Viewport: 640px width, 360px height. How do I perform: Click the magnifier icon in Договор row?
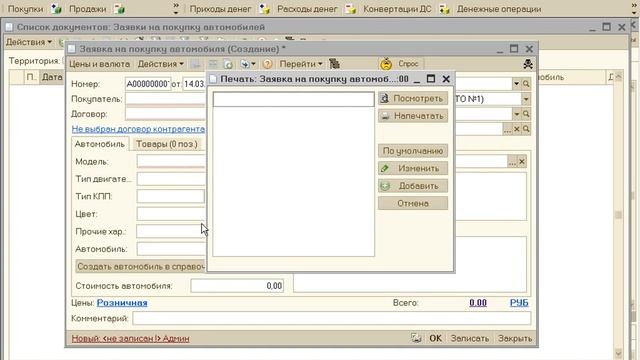tap(526, 114)
